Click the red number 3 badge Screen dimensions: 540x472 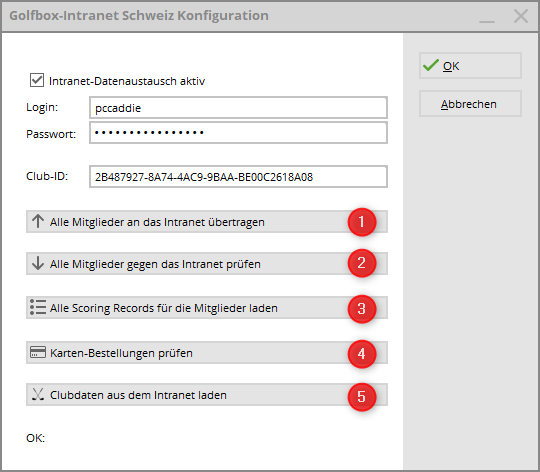(x=362, y=309)
